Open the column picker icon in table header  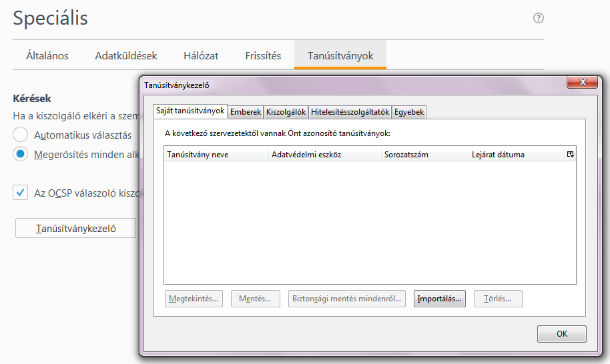click(570, 155)
